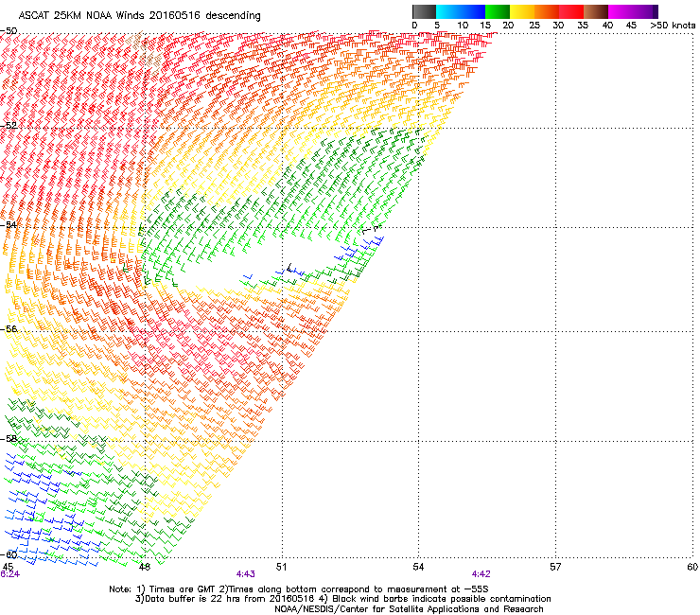This screenshot has height=615, width=700.
Task: Pick the brown 35–40 knots legend swatch
Action: (596, 11)
